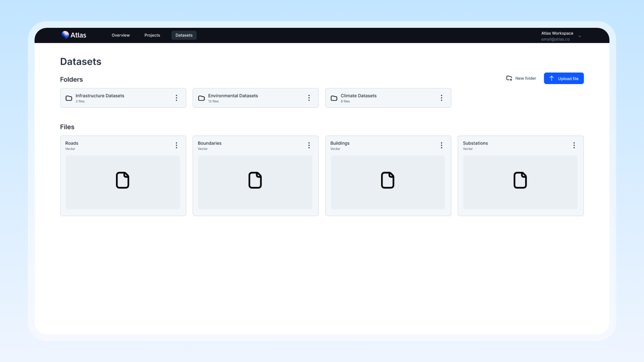The width and height of the screenshot is (644, 362).
Task: Click the Upload file button
Action: tap(564, 78)
